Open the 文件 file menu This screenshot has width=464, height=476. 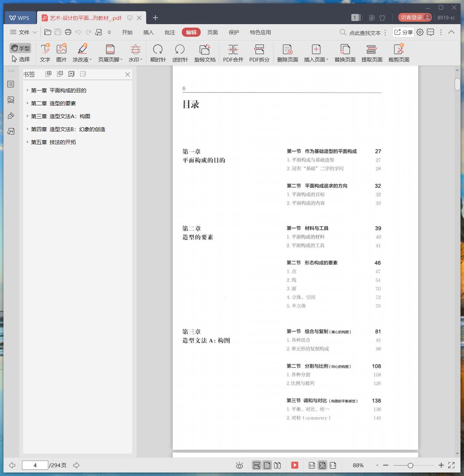click(23, 32)
